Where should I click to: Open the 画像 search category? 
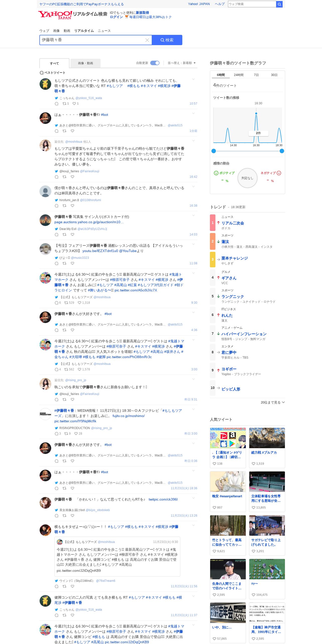56,31
